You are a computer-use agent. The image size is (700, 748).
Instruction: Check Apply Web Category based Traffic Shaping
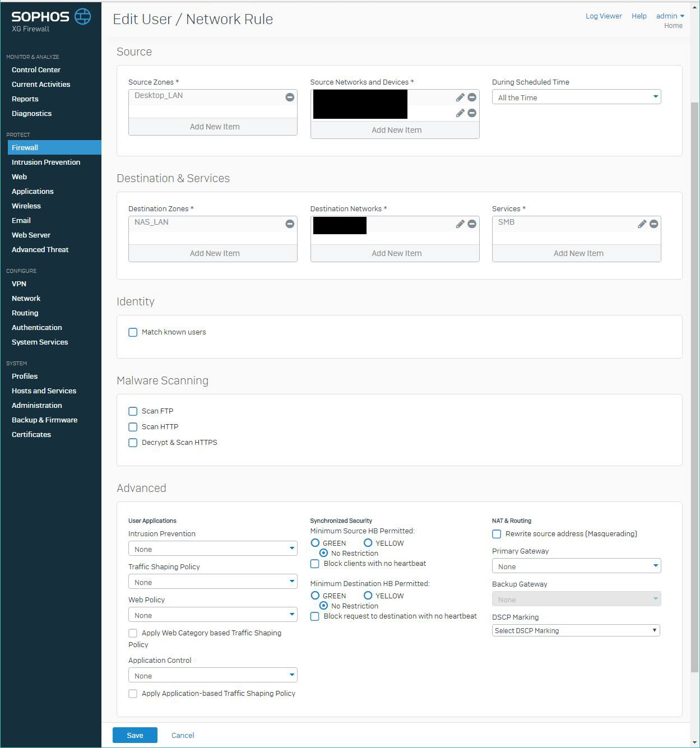pyautogui.click(x=133, y=633)
